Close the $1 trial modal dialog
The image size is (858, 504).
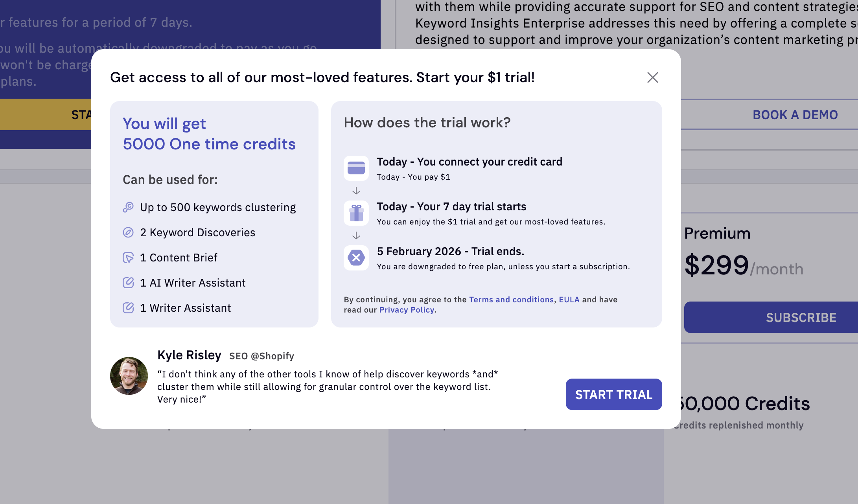(652, 77)
